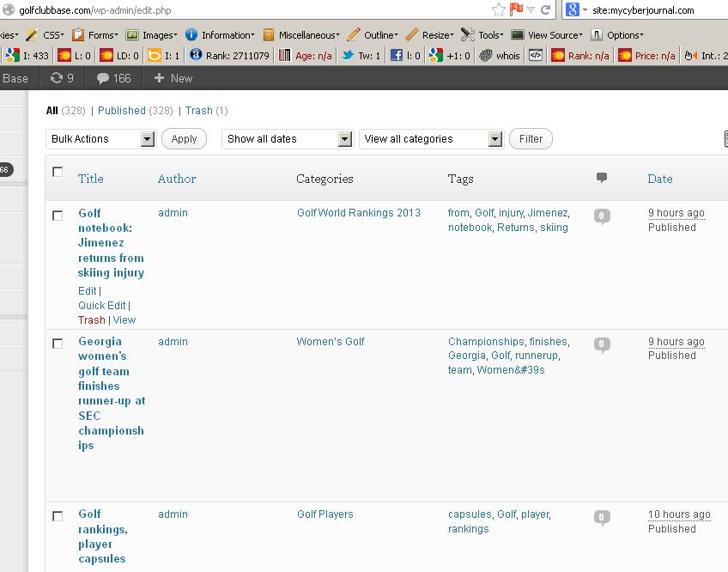Click the bookmark star icon in address bar

click(499, 10)
